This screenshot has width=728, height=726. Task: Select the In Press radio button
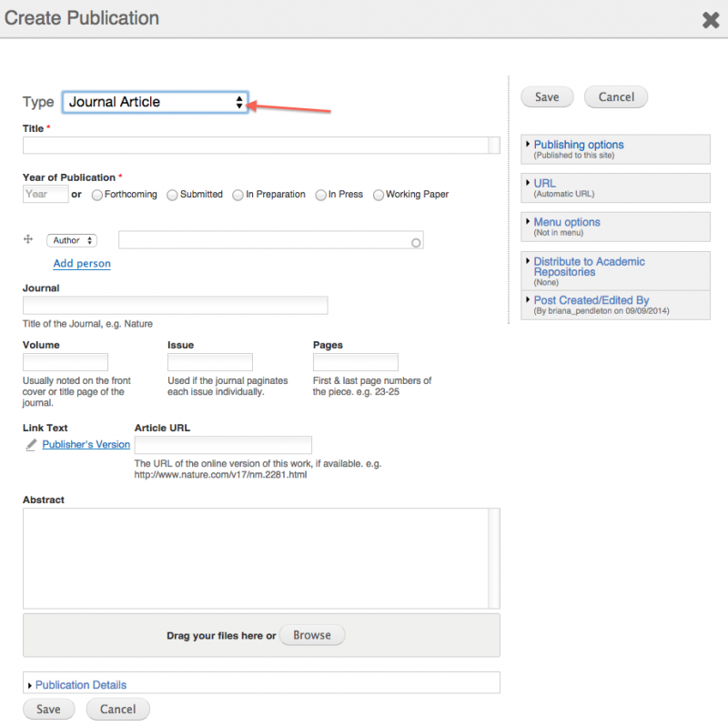coord(320,195)
